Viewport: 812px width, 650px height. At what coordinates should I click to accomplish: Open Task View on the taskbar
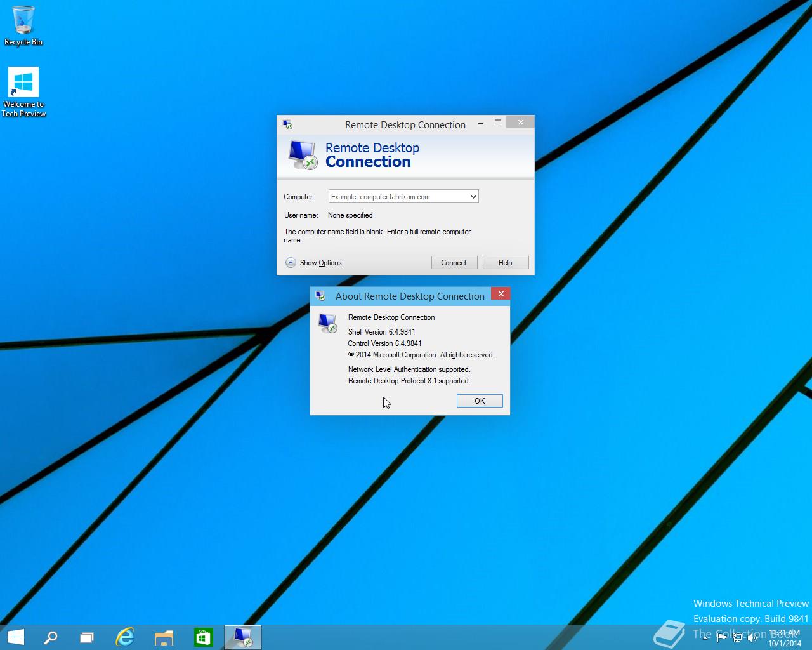[87, 637]
